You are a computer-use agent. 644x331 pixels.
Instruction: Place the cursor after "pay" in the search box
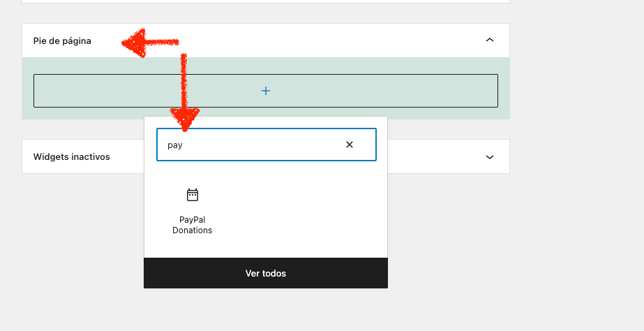(184, 145)
